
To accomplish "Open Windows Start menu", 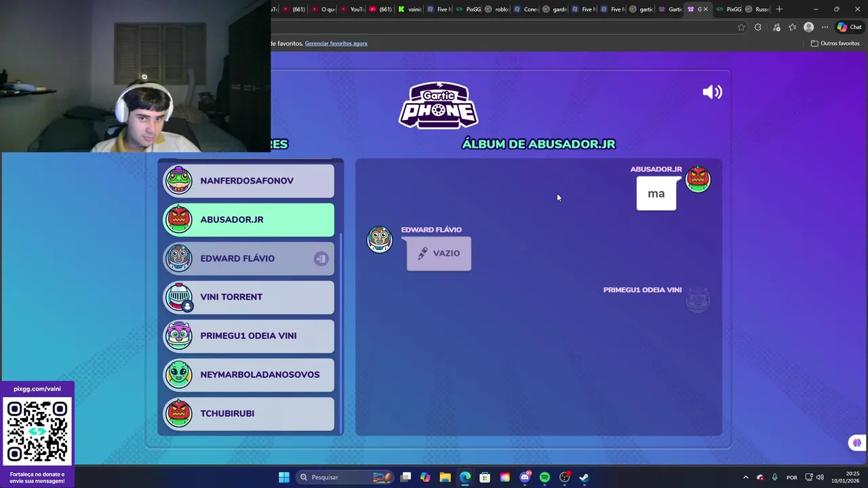I will (x=284, y=477).
